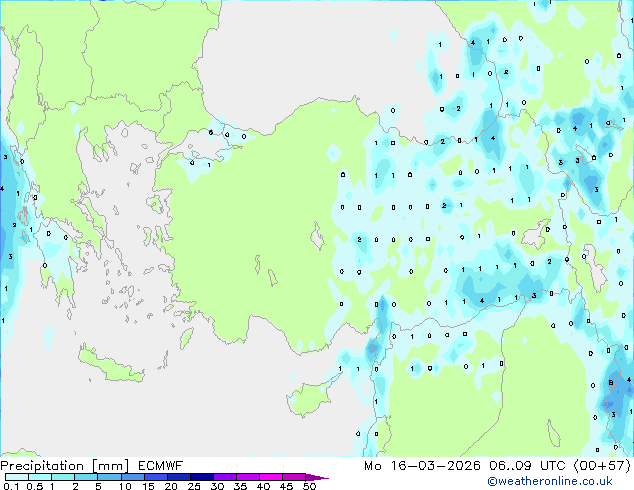
Task: Choose the 10 mm legend color swatch
Action: pyautogui.click(x=132, y=477)
